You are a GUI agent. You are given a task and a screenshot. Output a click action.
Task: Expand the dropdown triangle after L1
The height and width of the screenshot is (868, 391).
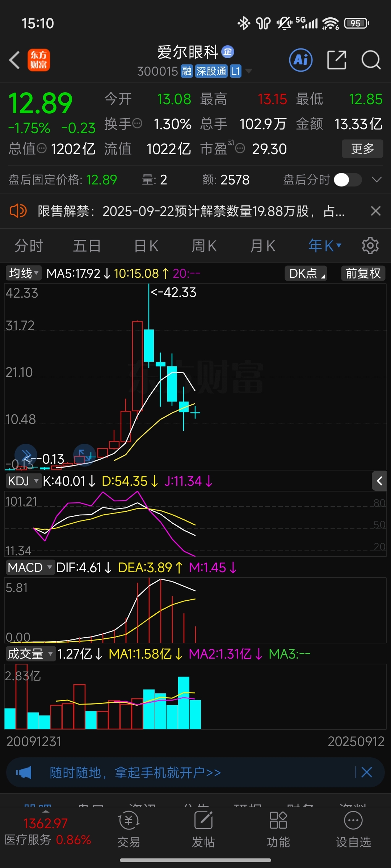click(249, 71)
